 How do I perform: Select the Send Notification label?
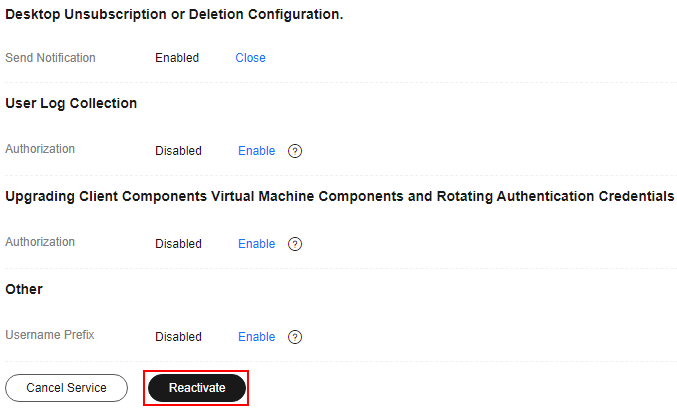[50, 58]
